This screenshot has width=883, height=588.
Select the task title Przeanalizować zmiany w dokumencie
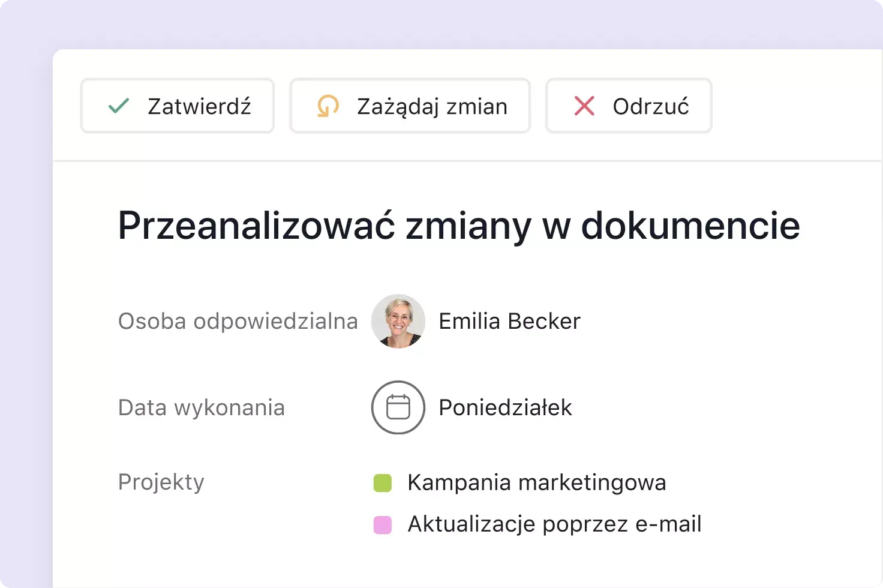[x=458, y=226]
